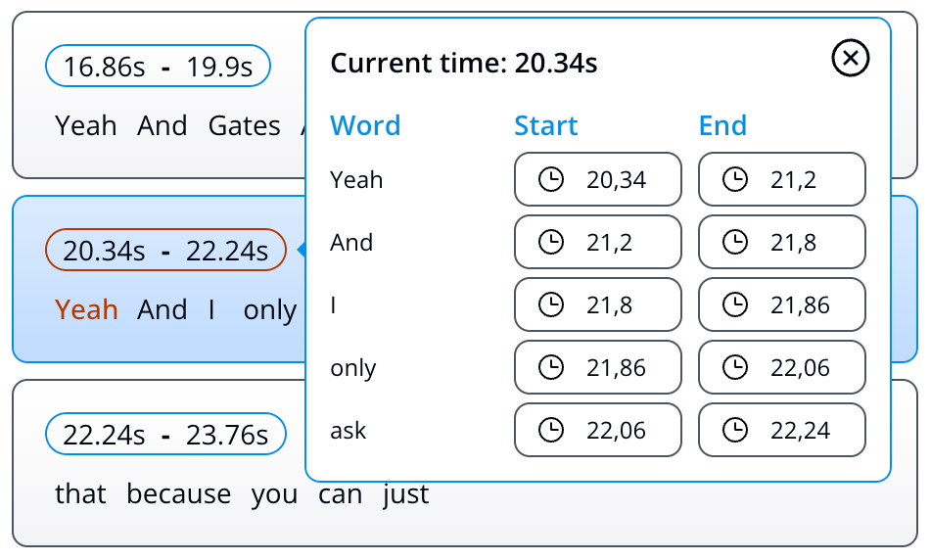Click the word Gates in first segment
The image size is (930, 560).
[x=244, y=126]
